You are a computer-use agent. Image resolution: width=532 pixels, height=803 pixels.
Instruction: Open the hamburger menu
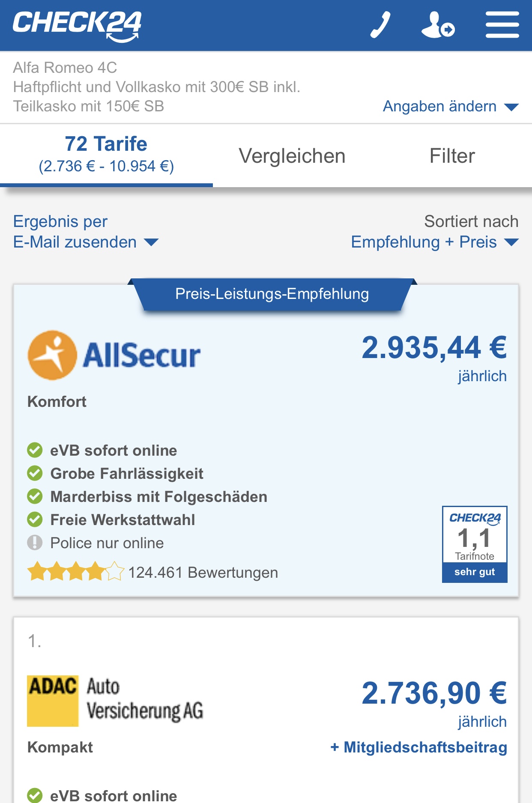coord(502,25)
